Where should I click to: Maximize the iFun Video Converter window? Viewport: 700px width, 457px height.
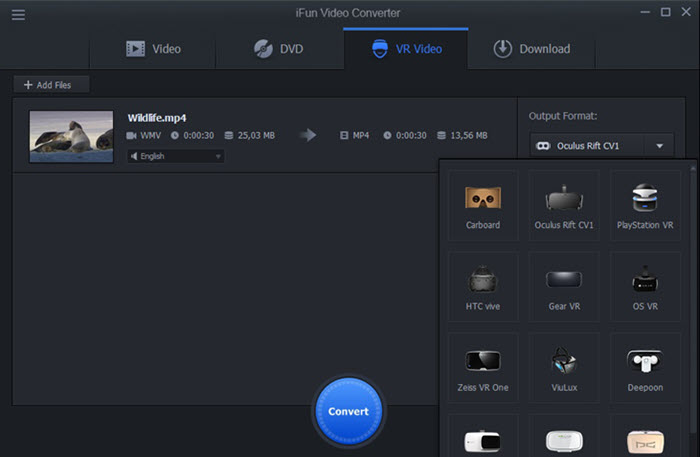666,12
